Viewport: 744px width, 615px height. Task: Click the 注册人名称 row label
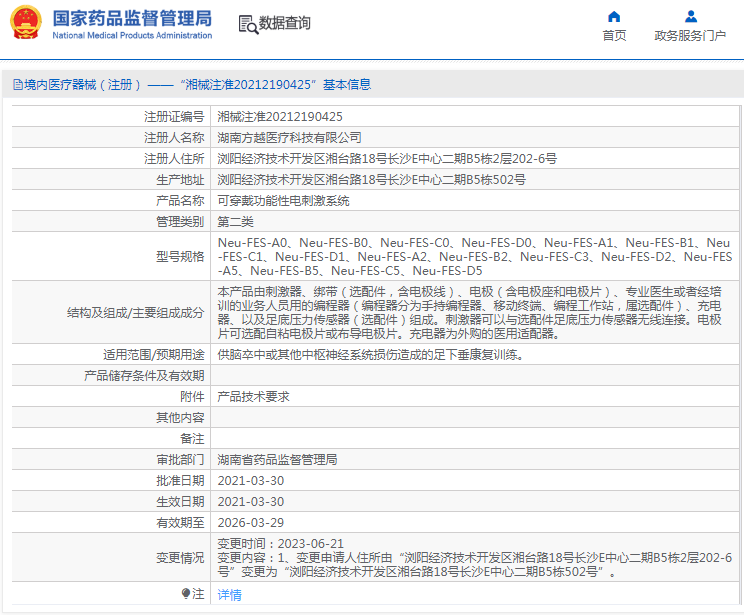point(174,138)
